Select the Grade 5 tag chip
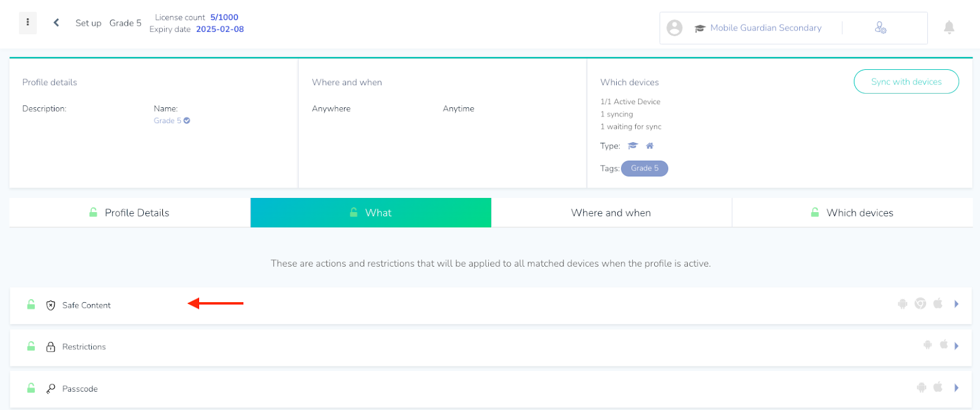 [644, 169]
